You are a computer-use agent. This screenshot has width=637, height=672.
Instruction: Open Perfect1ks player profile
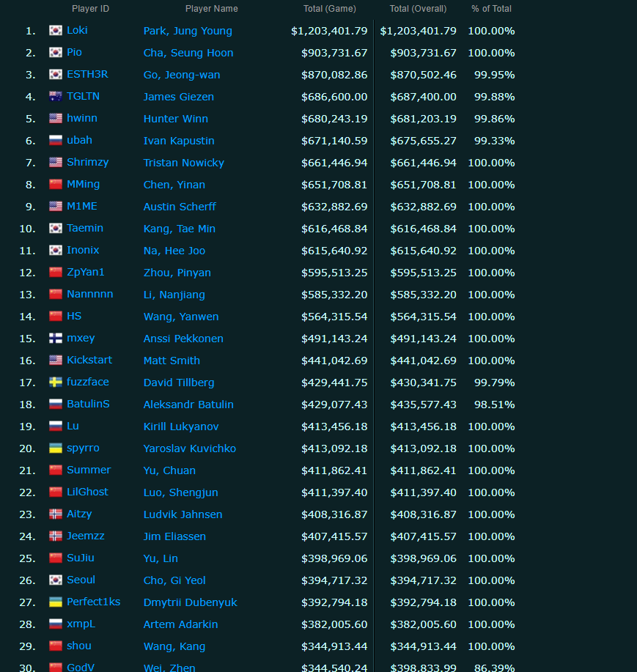(93, 602)
